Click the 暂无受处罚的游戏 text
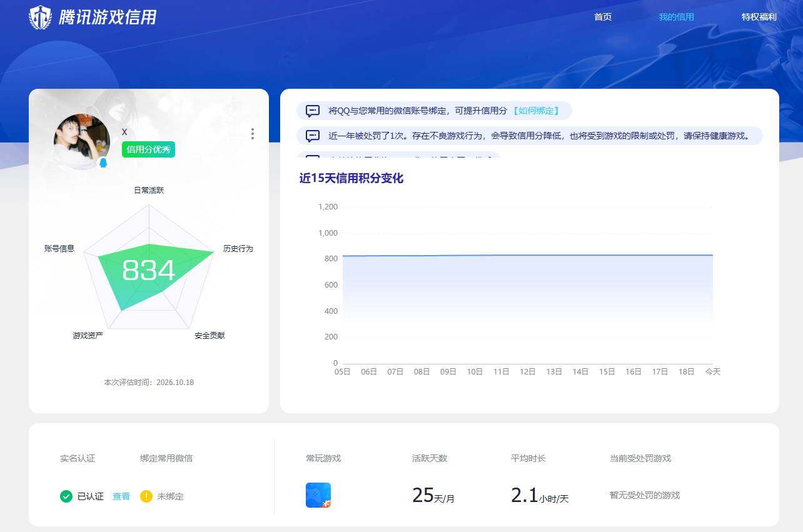The image size is (803, 532). [x=645, y=495]
